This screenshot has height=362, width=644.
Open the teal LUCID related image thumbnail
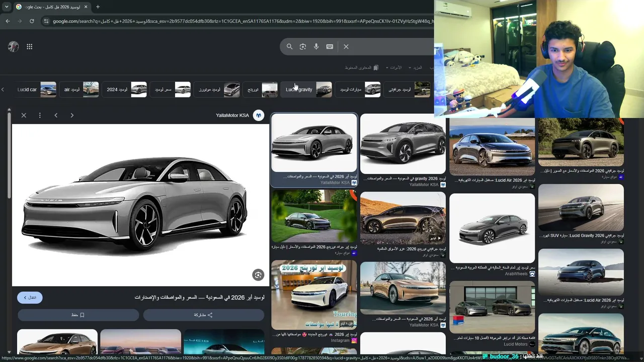224,342
